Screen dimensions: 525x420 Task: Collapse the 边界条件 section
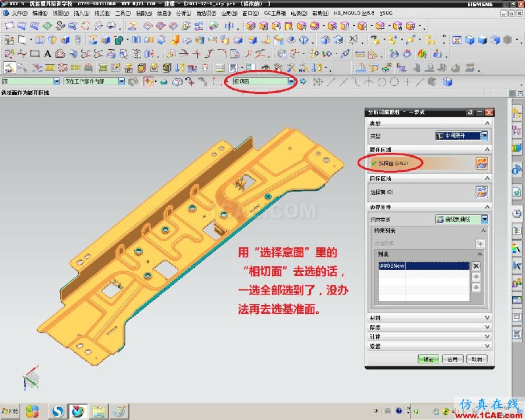pos(487,207)
